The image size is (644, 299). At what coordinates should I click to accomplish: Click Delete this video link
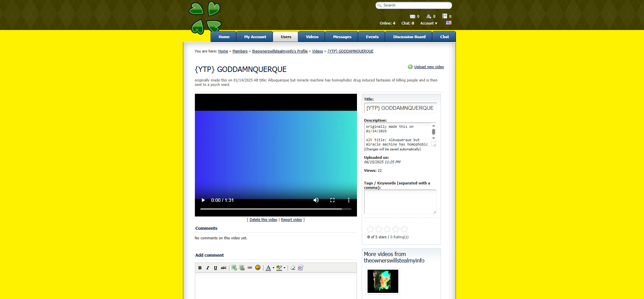[x=263, y=220]
